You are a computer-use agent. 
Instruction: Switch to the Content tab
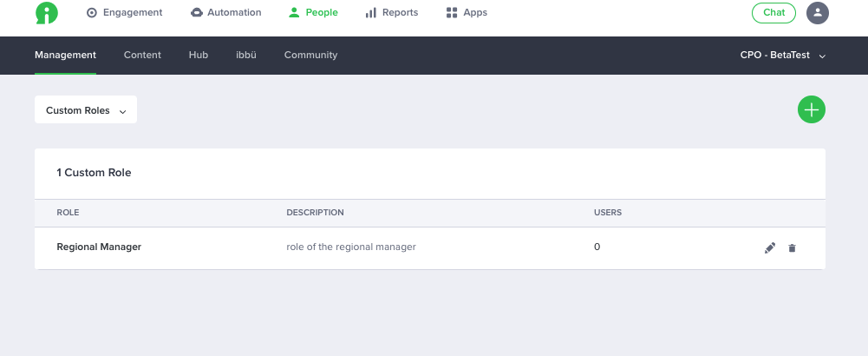click(x=142, y=55)
